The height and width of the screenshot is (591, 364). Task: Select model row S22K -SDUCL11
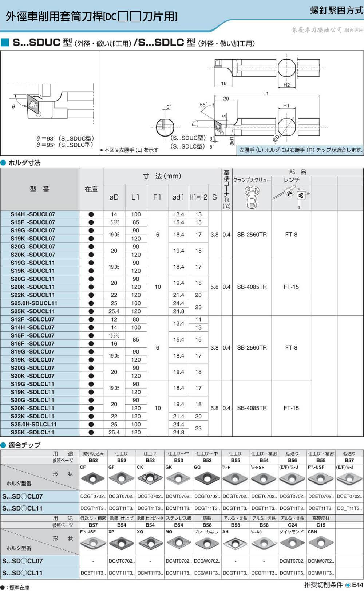[40, 295]
